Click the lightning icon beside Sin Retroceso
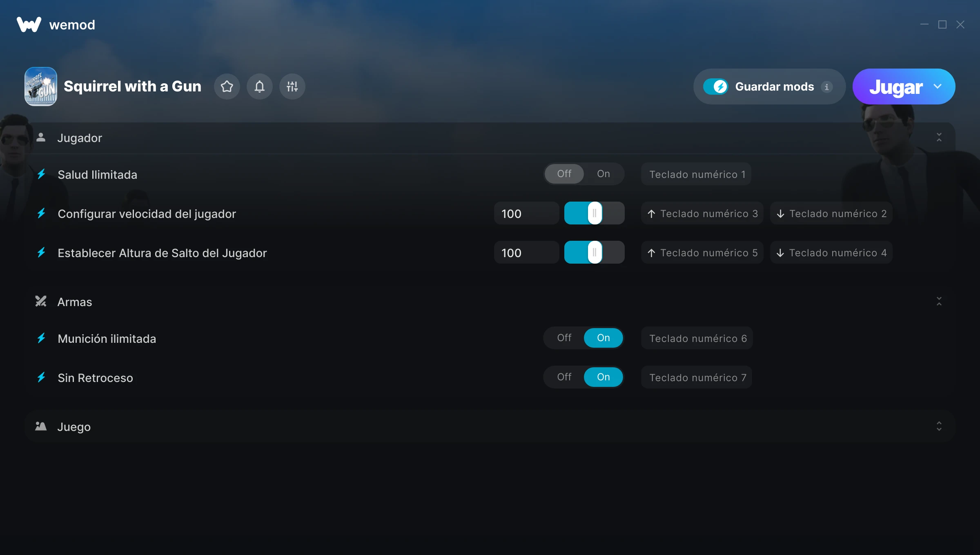 (x=41, y=377)
